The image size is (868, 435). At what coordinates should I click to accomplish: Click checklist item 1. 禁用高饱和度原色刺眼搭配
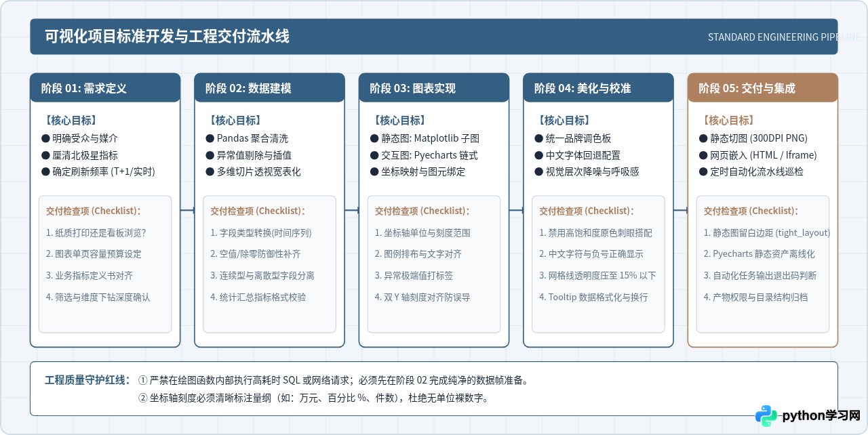click(596, 233)
